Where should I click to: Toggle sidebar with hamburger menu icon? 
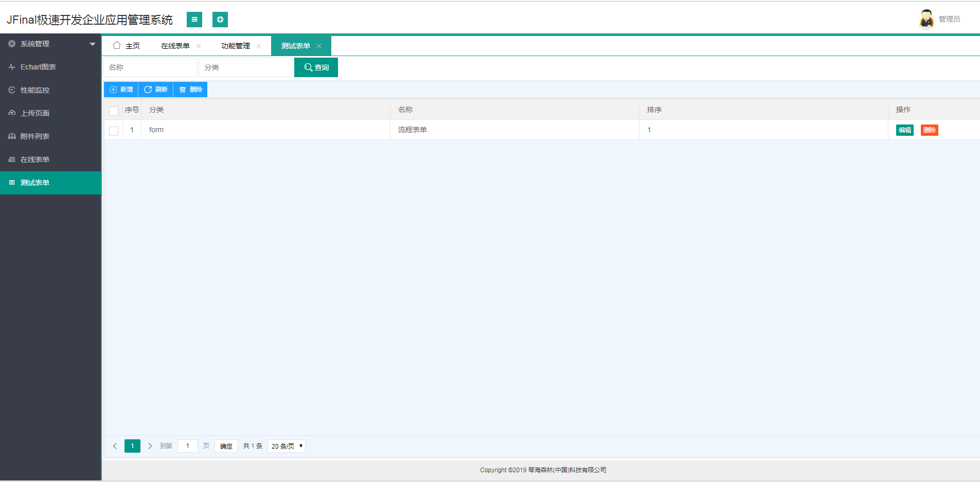pos(194,20)
